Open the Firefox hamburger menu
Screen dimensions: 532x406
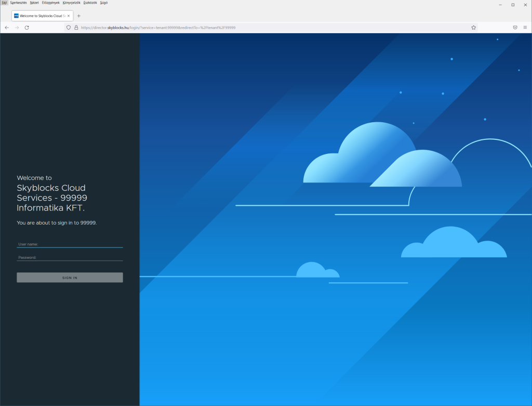[x=525, y=28]
